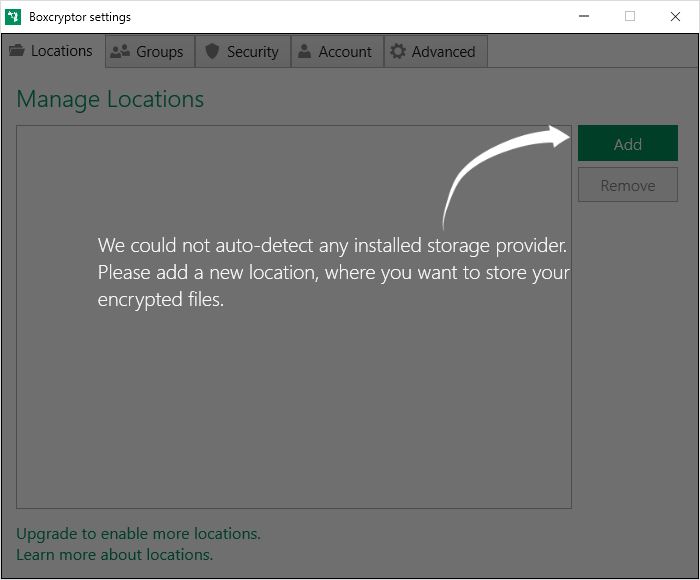Screen dimensions: 700x580
Task: Open the Locations tab
Action: [x=53, y=51]
